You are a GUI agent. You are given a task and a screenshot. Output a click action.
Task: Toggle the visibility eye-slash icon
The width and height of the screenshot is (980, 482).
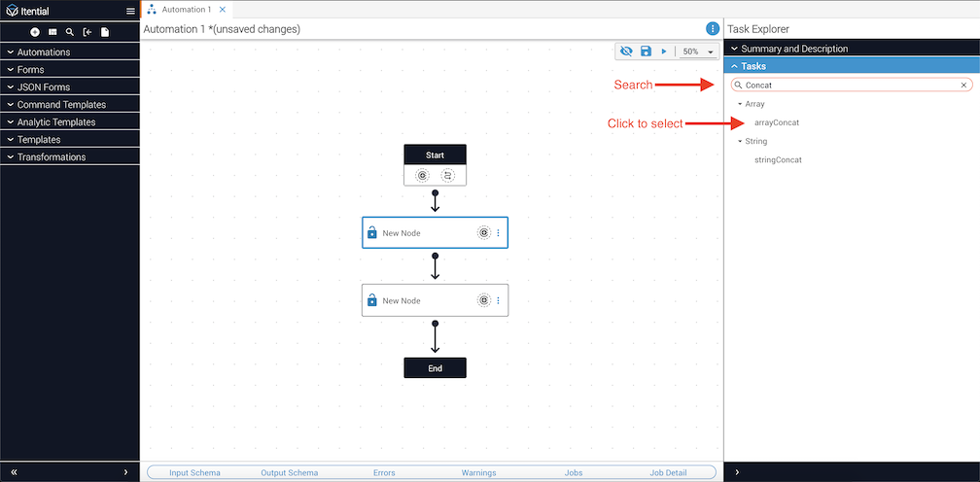[x=626, y=52]
